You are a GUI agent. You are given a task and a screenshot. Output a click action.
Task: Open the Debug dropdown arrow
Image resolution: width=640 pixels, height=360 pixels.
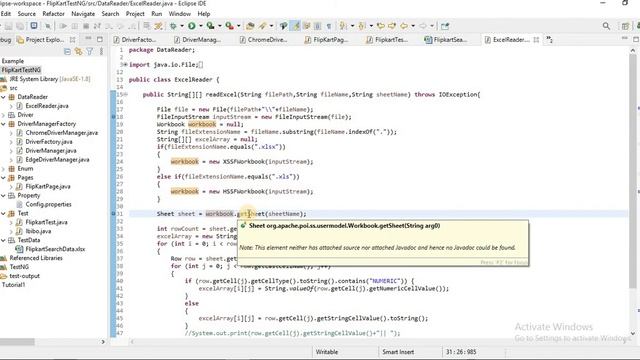[x=182, y=26]
